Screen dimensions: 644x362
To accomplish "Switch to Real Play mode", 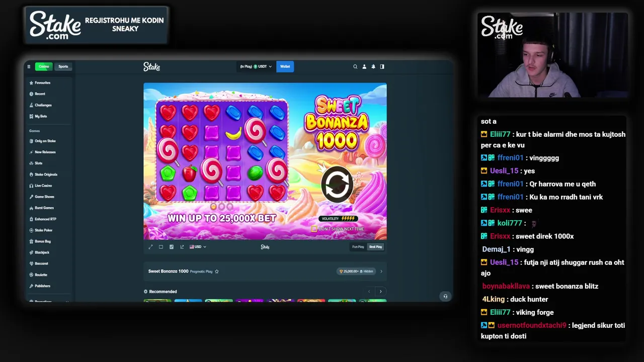I will click(x=376, y=247).
